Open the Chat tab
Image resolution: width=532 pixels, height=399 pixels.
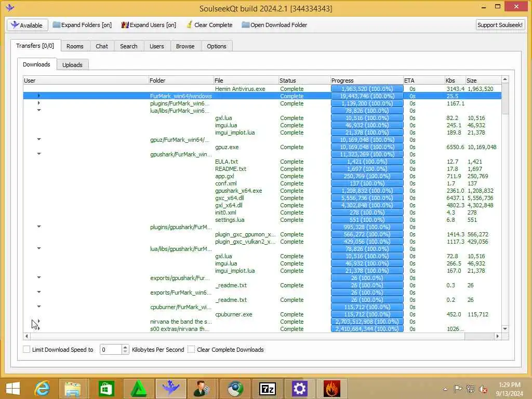(x=102, y=46)
